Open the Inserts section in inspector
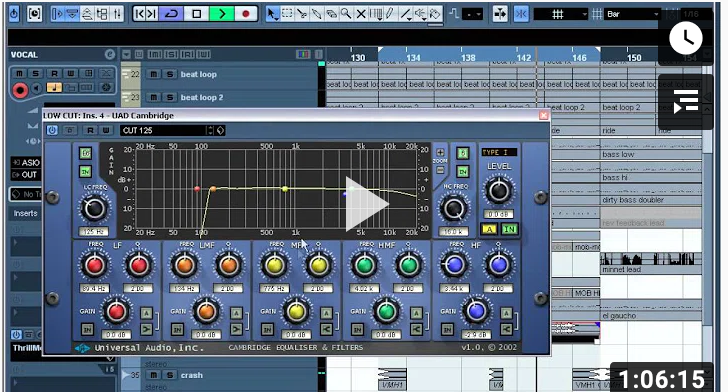The width and height of the screenshot is (728, 392). [26, 213]
